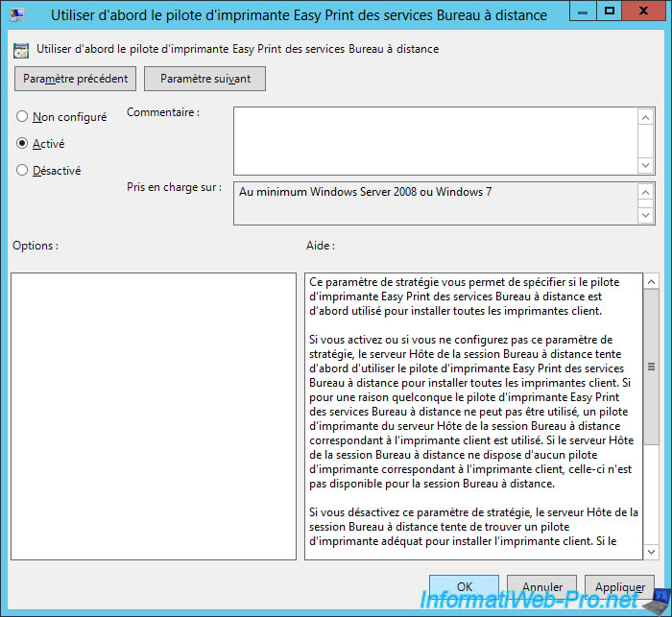Click the down arrow of the Commentaire scrollbar
The image size is (672, 617).
tap(645, 165)
